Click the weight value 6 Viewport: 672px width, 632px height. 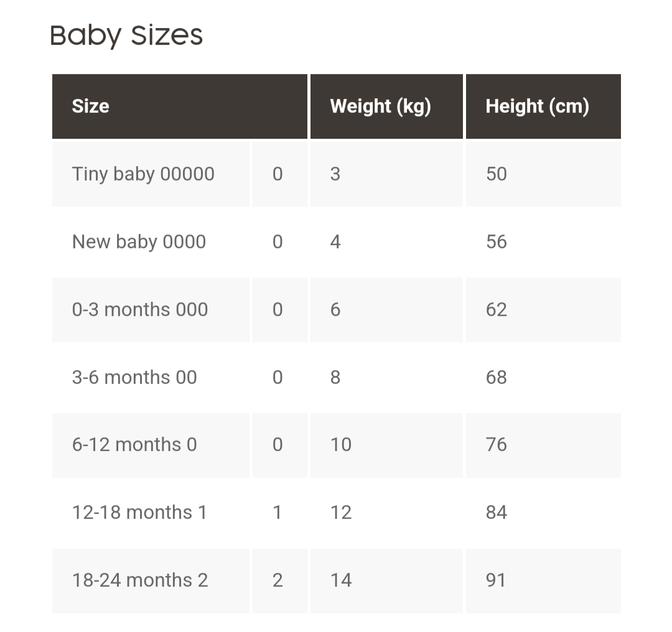pos(335,310)
